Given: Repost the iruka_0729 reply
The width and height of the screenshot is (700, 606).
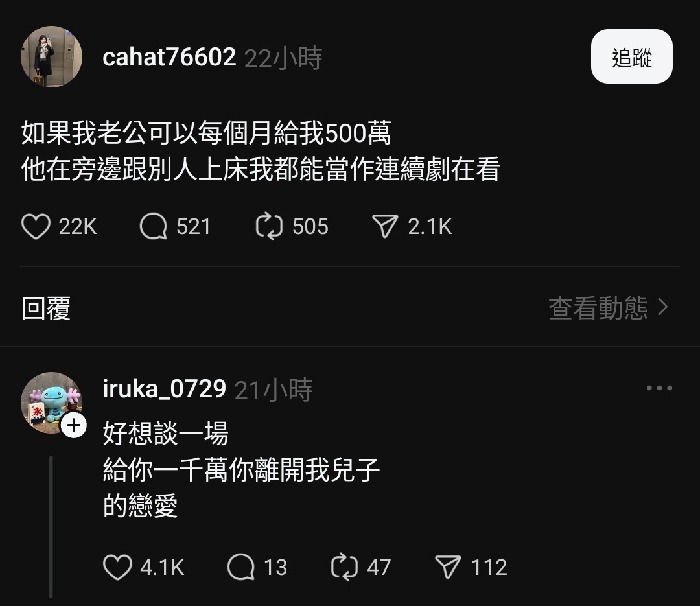Looking at the screenshot, I should pos(344,567).
